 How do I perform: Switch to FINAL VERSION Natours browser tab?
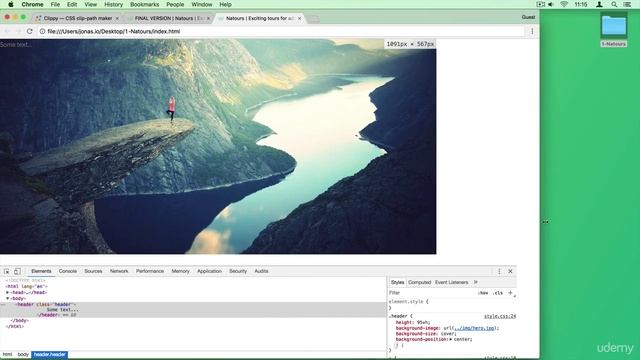[x=169, y=18]
